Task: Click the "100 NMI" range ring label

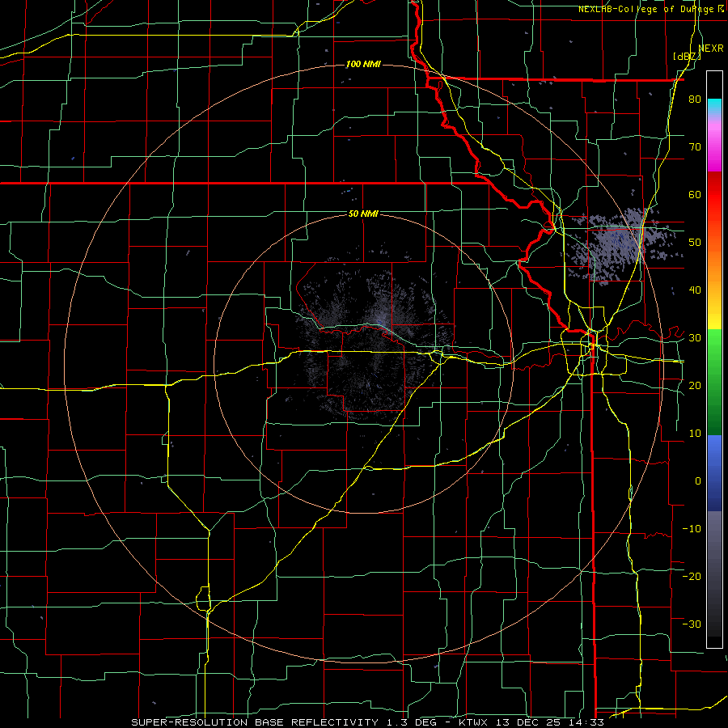Action: pos(363,64)
